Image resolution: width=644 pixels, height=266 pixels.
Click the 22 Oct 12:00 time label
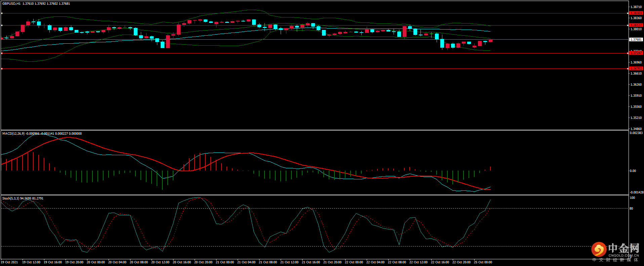click(418, 262)
